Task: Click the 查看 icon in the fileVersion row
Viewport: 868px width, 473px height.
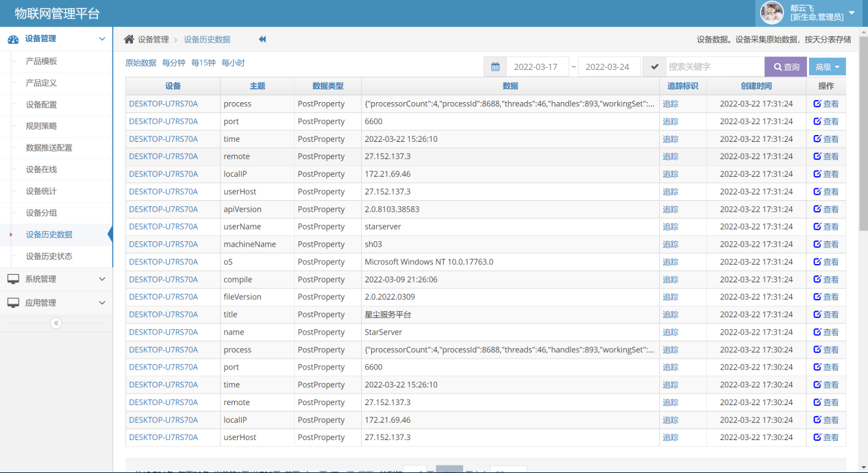Action: click(x=817, y=297)
